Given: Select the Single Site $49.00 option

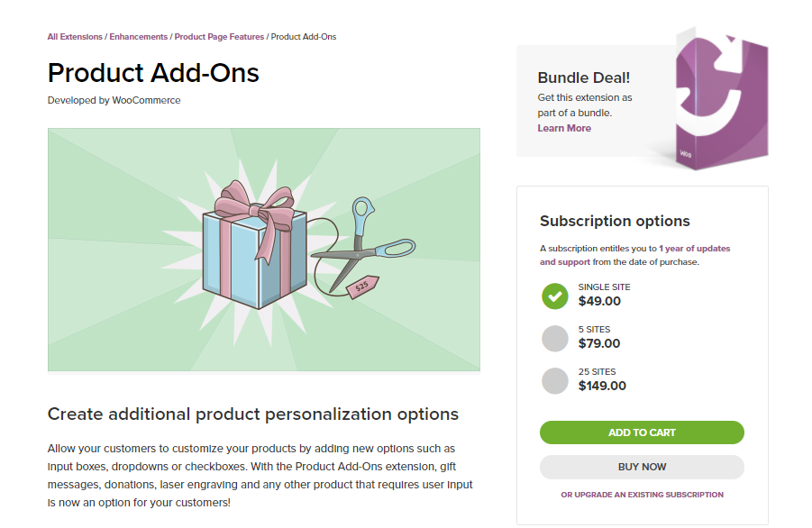Looking at the screenshot, I should click(555, 296).
